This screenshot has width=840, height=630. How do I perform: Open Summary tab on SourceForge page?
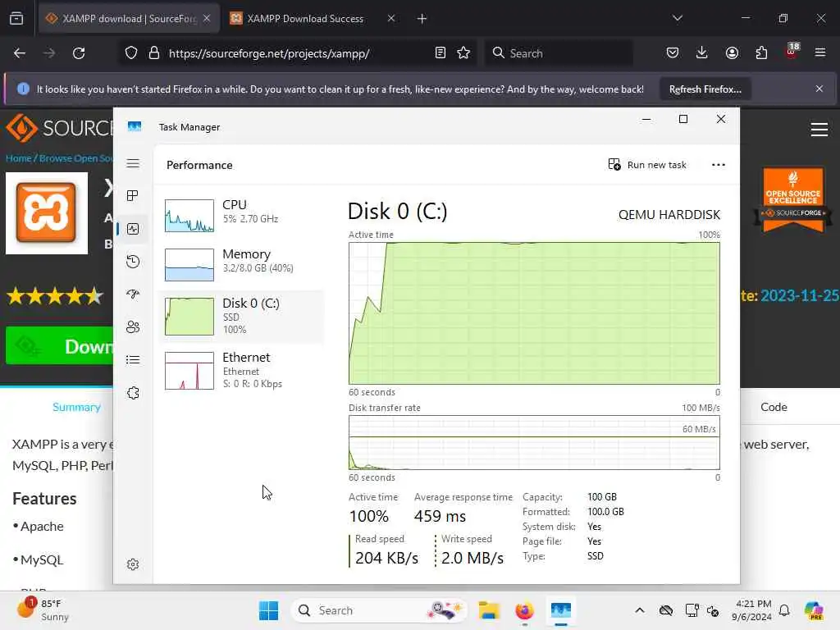pyautogui.click(x=76, y=407)
